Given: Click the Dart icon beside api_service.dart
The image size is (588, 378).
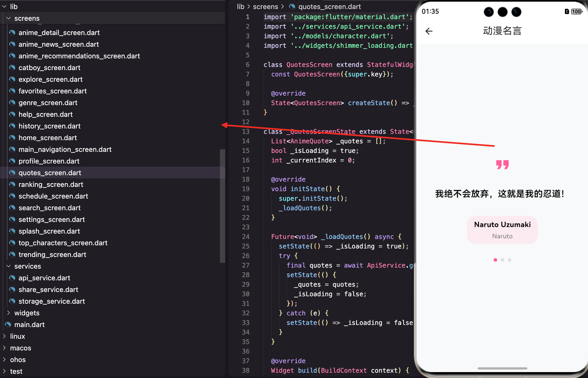Looking at the screenshot, I should point(12,278).
